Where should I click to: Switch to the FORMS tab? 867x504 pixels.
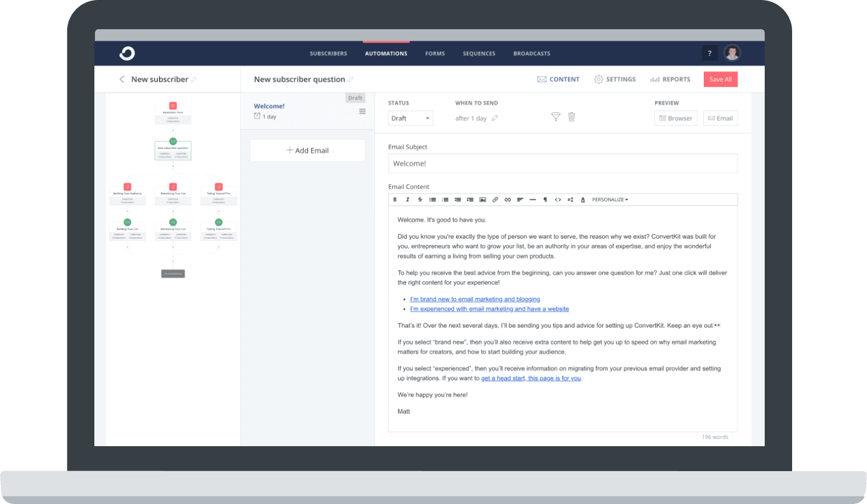point(435,54)
